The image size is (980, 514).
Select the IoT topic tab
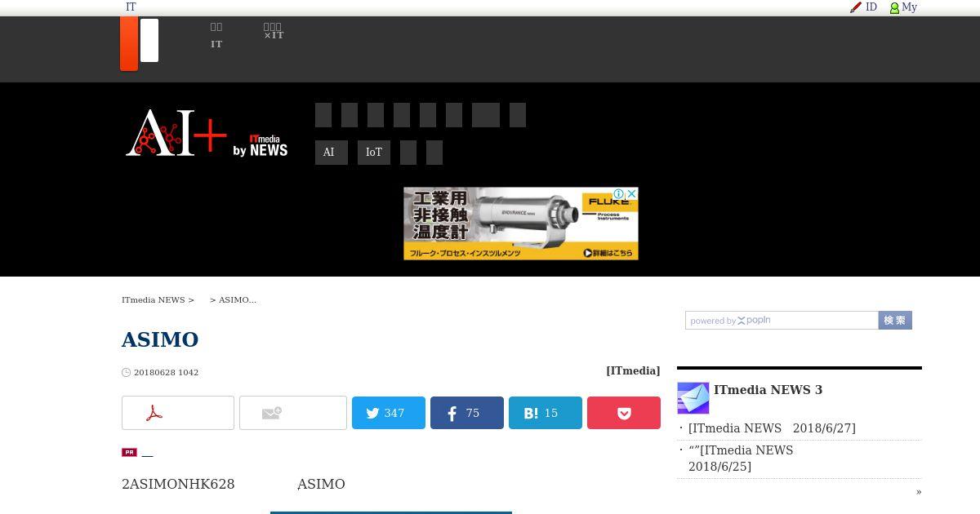tap(374, 153)
